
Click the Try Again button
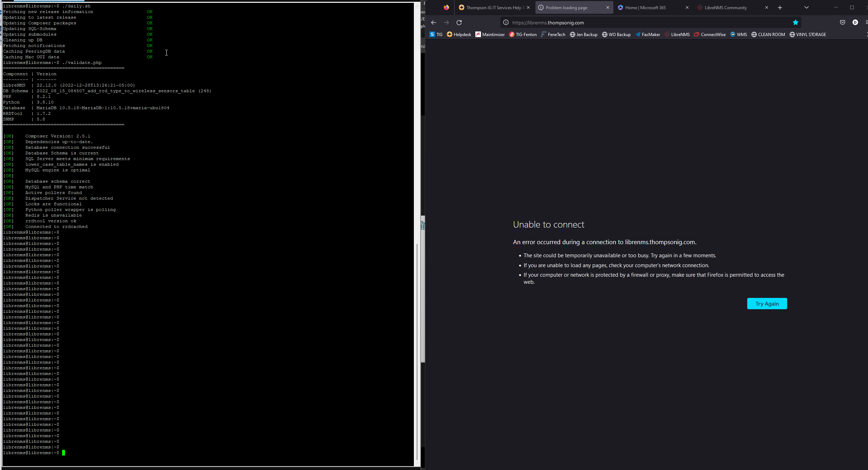pyautogui.click(x=767, y=304)
